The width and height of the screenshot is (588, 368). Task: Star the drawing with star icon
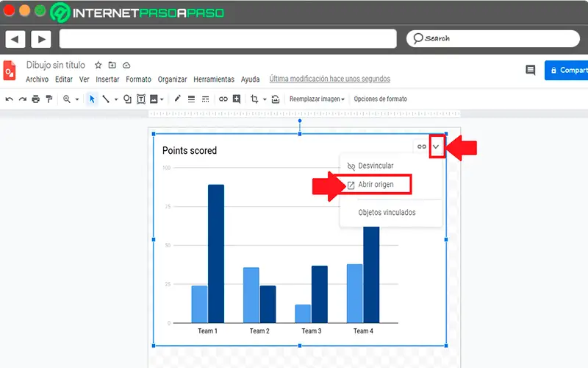coord(98,65)
